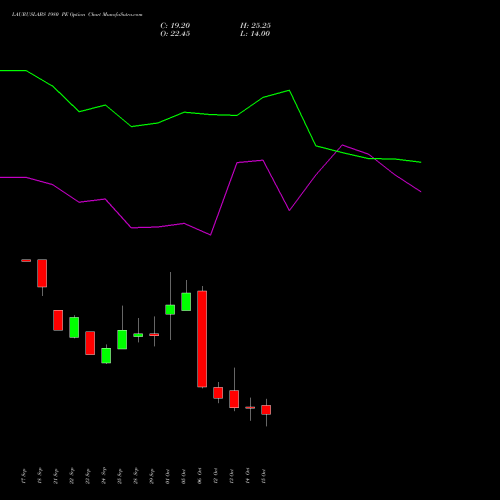Image resolution: width=500 pixels, height=500 pixels.
Task: Click the tallest red candlestick on 06 Oct
Action: click(202, 339)
